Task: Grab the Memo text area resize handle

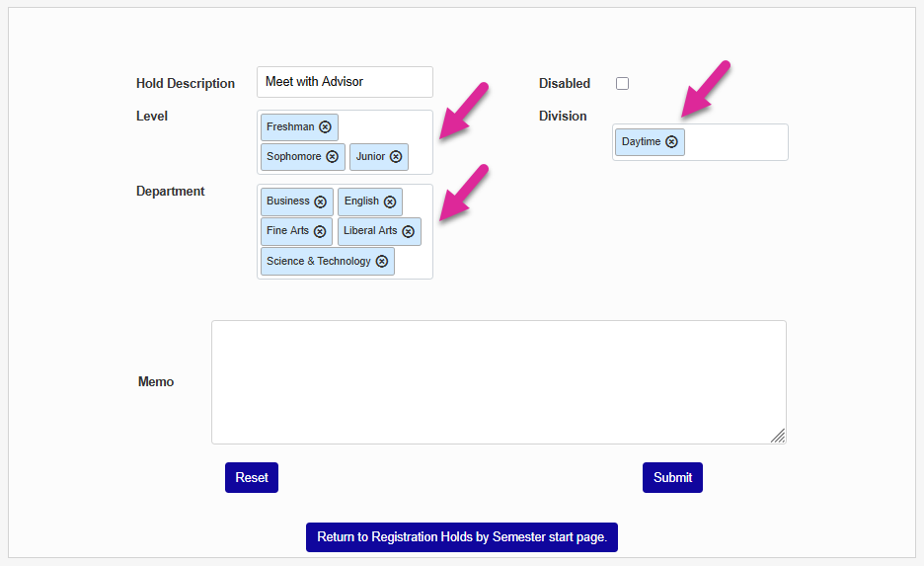Action: pos(778,436)
